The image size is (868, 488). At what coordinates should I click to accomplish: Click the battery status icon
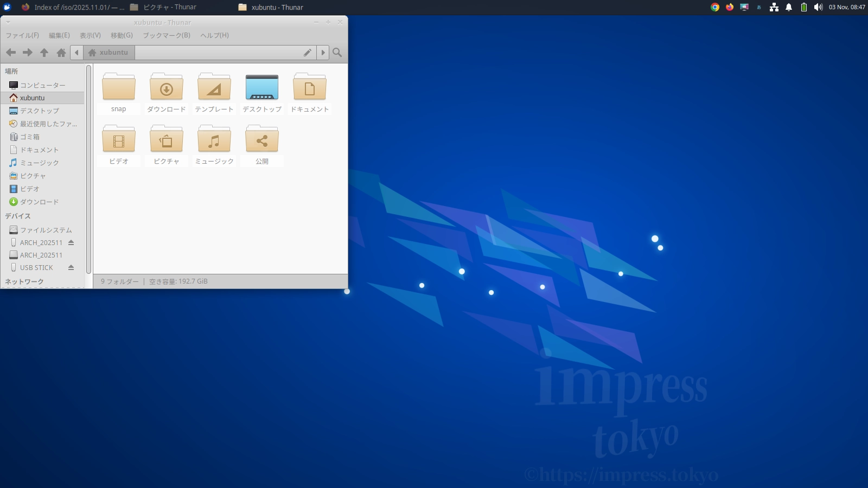(x=804, y=7)
